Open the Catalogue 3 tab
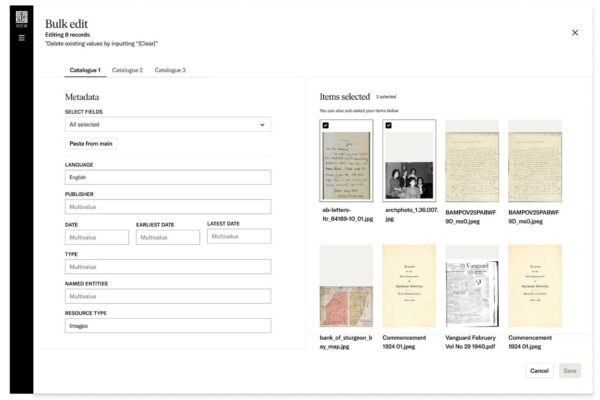The image size is (600, 400). (170, 70)
